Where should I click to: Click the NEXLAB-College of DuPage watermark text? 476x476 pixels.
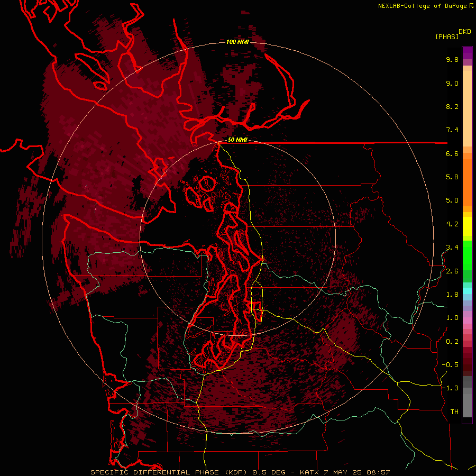[x=423, y=6]
